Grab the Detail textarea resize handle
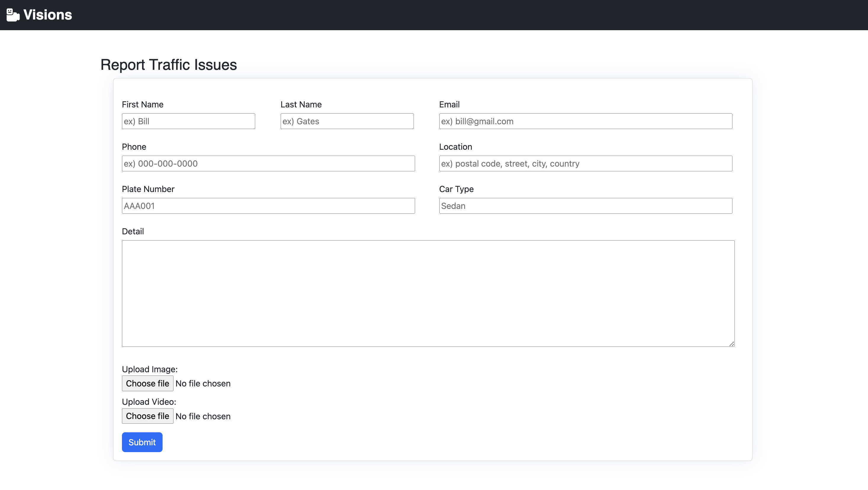 [x=732, y=344]
